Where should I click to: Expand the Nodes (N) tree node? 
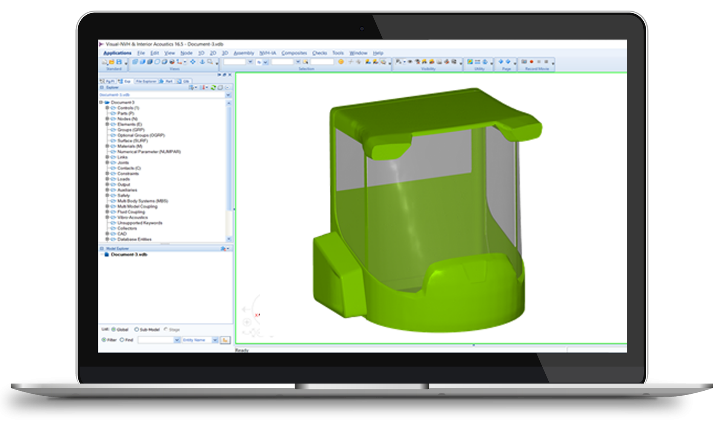click(x=107, y=119)
